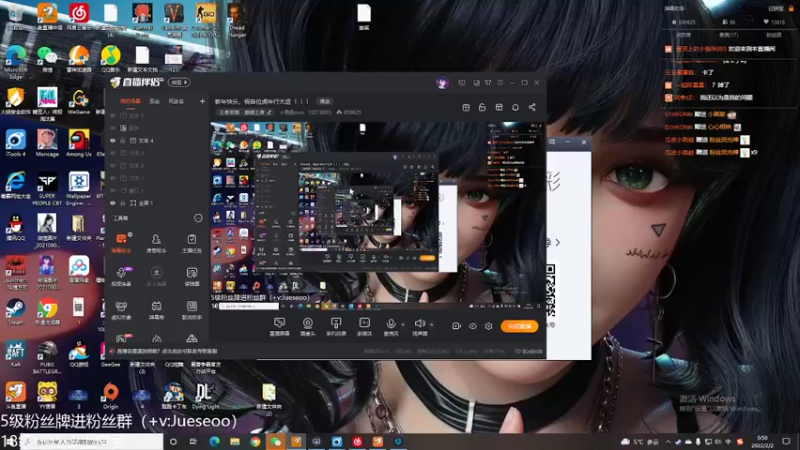Open the share icon in stream header
Image resolution: width=800 pixels, height=450 pixels.
click(532, 107)
